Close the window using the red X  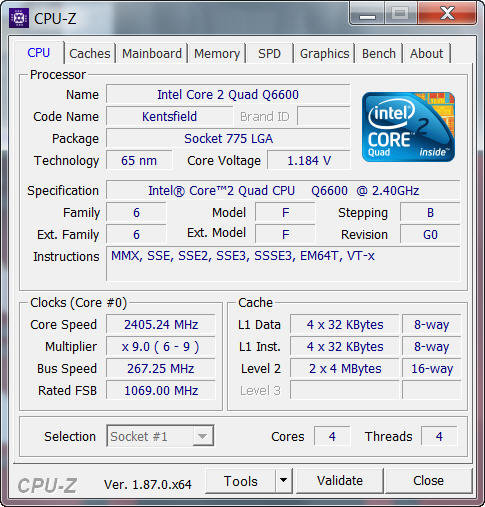(x=447, y=14)
